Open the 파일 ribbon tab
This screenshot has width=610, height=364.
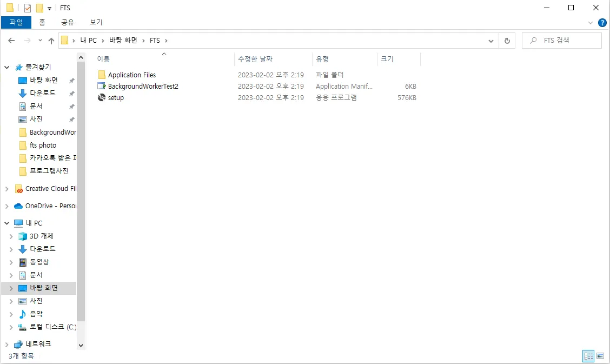click(x=16, y=22)
